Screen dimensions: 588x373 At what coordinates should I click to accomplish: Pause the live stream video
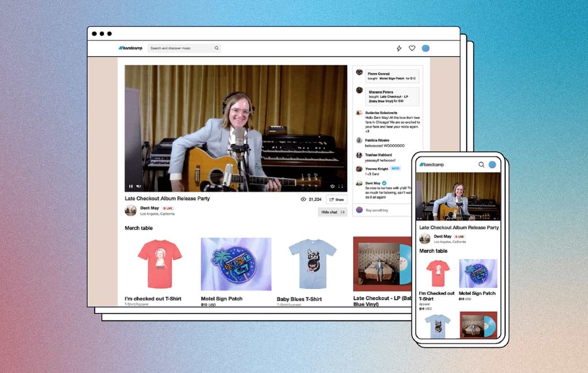coord(131,186)
